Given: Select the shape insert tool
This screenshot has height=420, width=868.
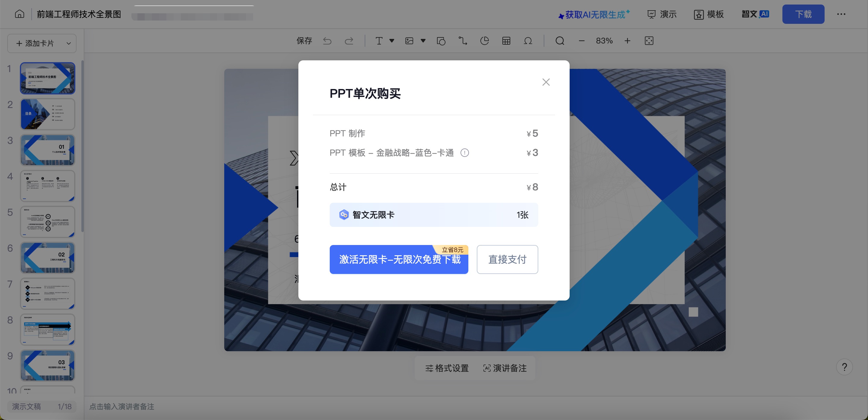Looking at the screenshot, I should [x=441, y=41].
